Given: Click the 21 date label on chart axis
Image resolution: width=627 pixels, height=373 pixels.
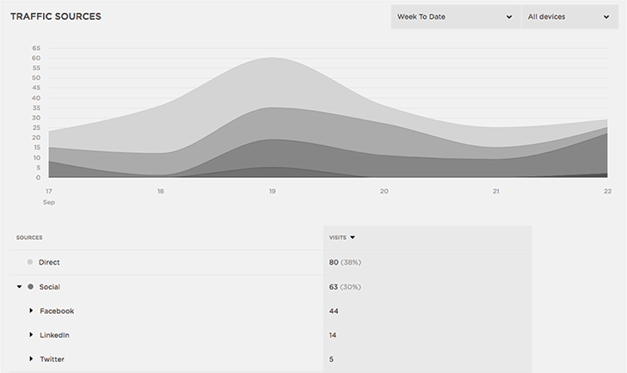Looking at the screenshot, I should pyautogui.click(x=496, y=191).
